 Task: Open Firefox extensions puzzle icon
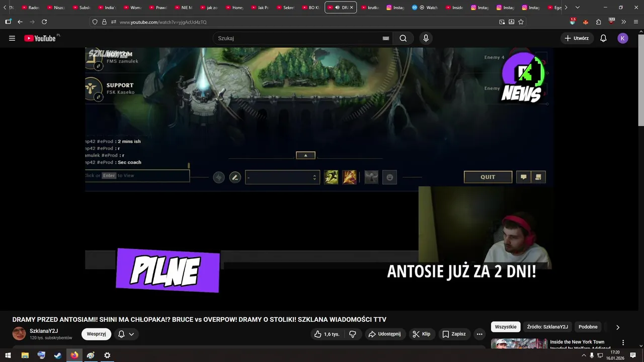[598, 22]
